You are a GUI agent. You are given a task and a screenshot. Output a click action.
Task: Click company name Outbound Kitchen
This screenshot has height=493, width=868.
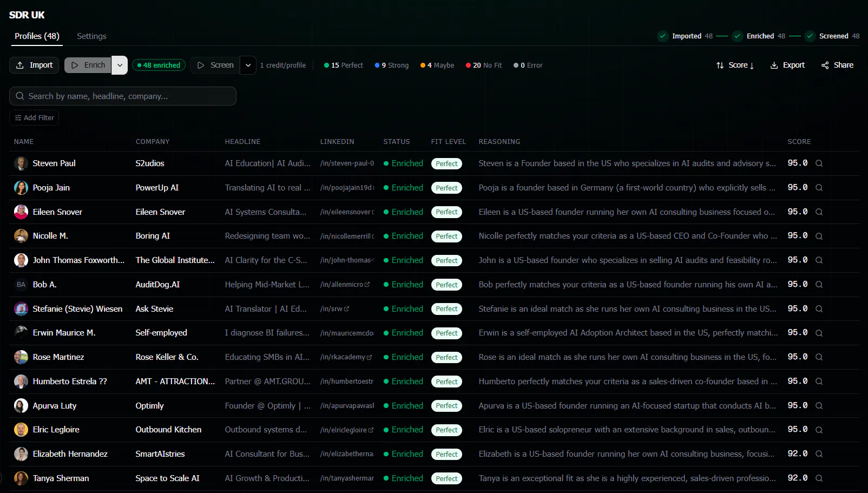point(168,430)
